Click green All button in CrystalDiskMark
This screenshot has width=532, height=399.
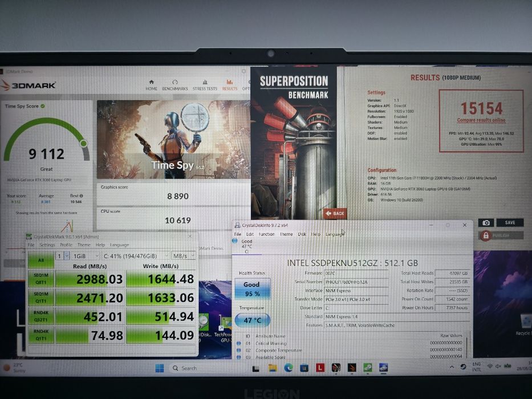point(41,260)
